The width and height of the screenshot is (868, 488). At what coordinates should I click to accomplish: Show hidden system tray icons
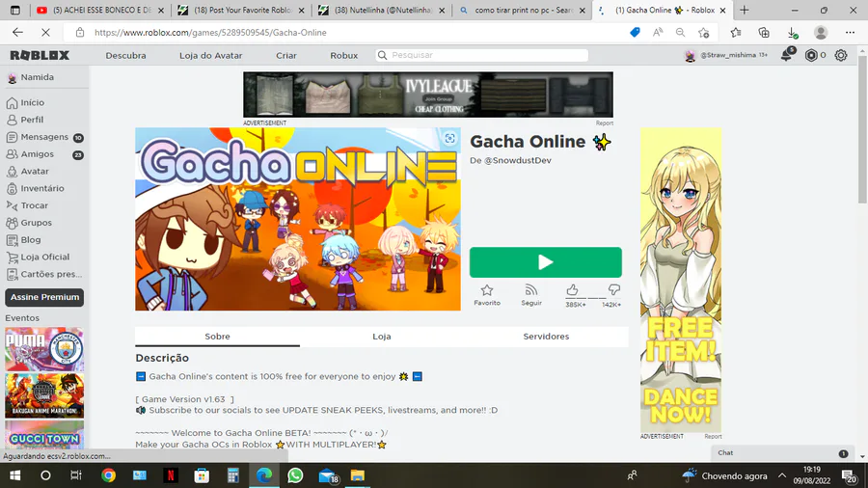tap(781, 475)
